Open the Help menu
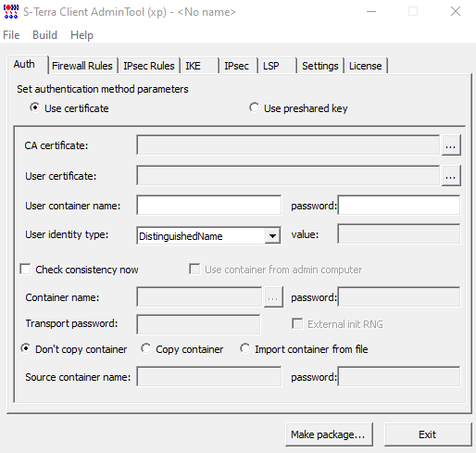This screenshot has width=476, height=453. point(81,35)
